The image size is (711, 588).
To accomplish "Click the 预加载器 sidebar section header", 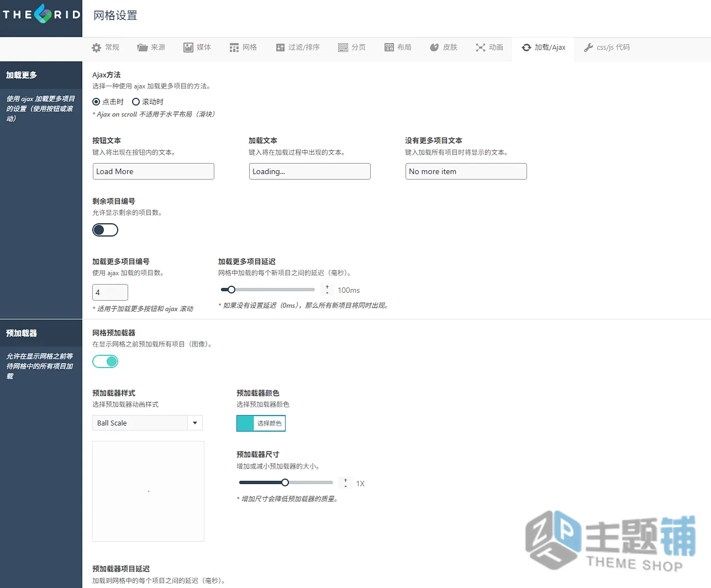I will tap(41, 333).
